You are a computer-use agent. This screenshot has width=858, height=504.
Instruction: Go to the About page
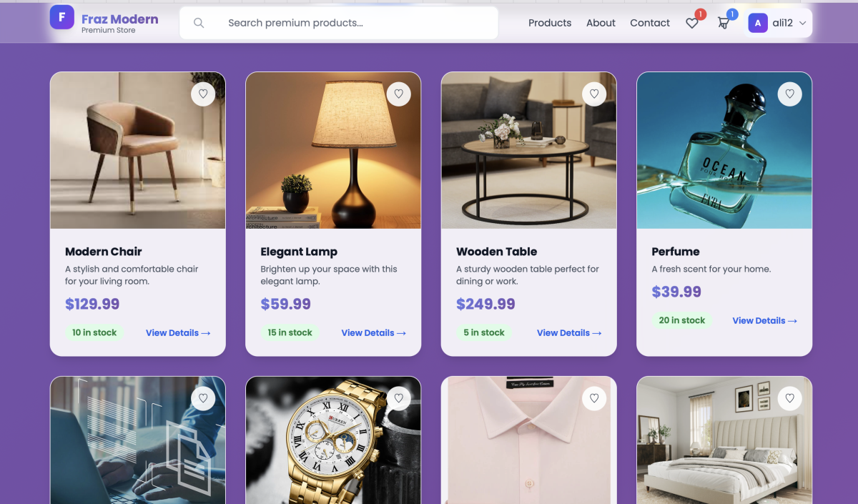click(x=601, y=23)
